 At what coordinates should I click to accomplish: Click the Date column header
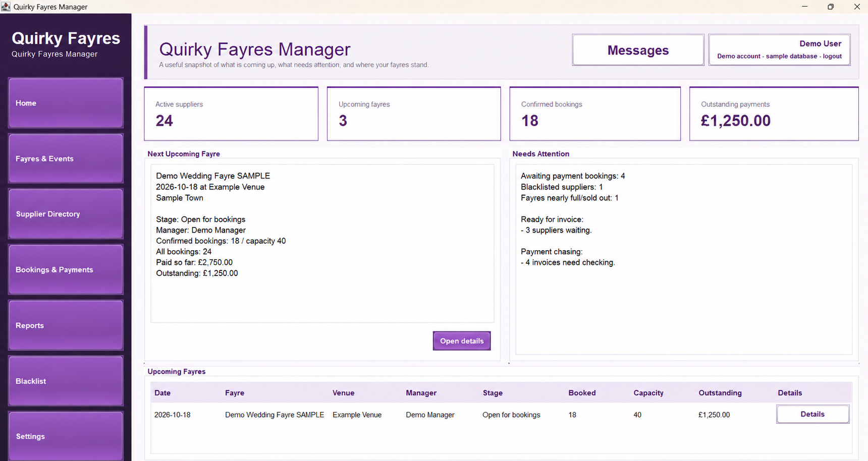coord(162,393)
